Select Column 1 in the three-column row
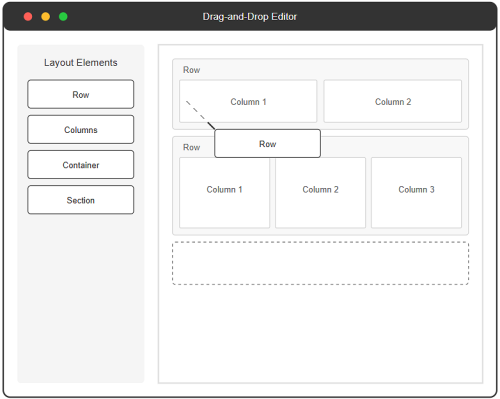This screenshot has width=500, height=399. point(224,193)
